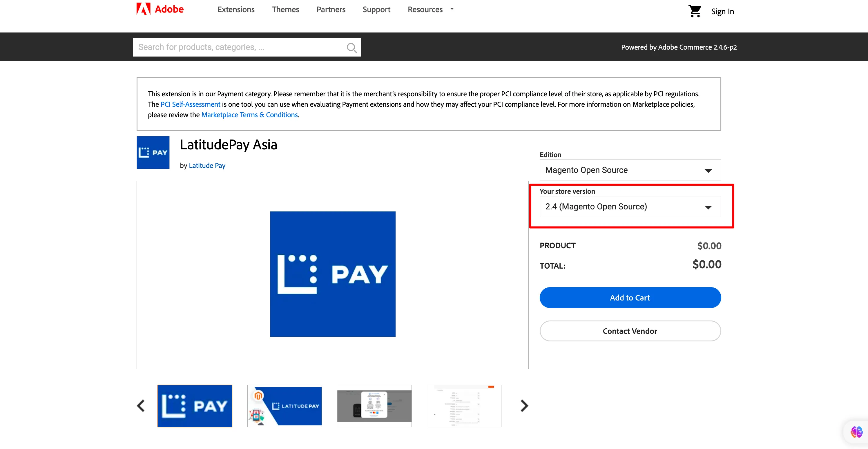Click the LatitudePay Asia title
This screenshot has height=449, width=868.
click(x=229, y=145)
